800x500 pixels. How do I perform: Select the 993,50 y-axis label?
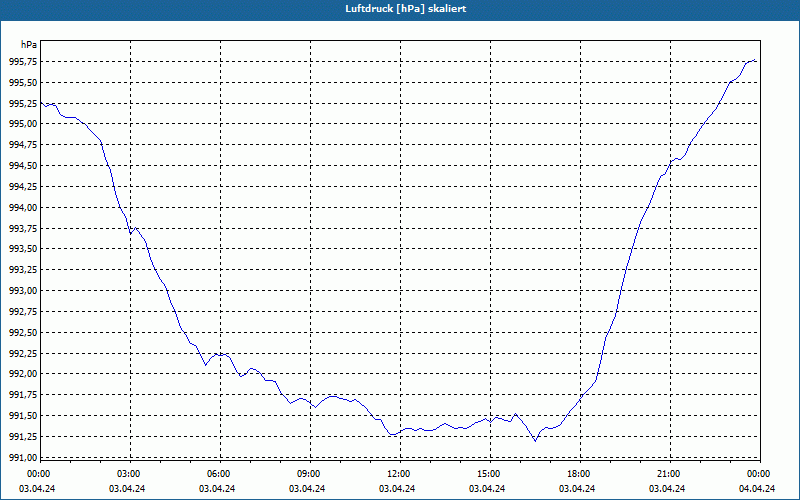coord(23,249)
